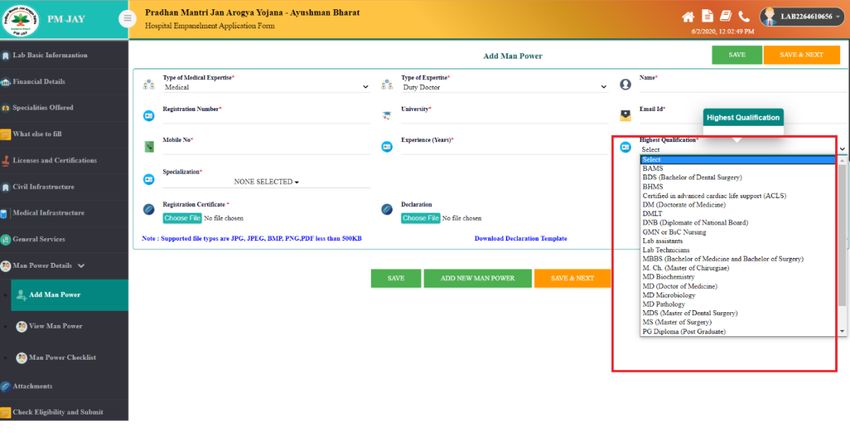Viewport: 850px width, 443px height.
Task: Click qualification list scrollbar down arrow
Action: pyautogui.click(x=842, y=331)
